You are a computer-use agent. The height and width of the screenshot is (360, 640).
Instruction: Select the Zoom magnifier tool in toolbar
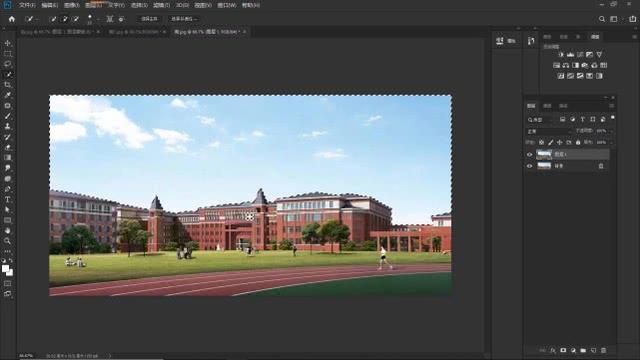tap(7, 241)
